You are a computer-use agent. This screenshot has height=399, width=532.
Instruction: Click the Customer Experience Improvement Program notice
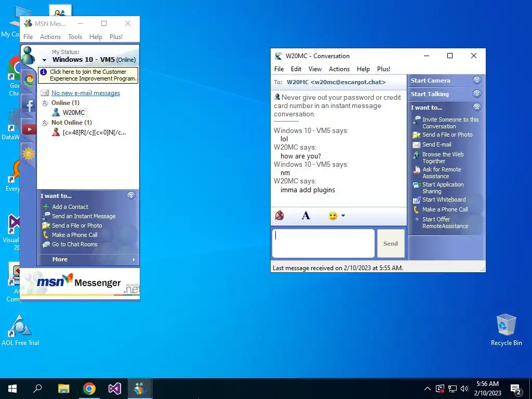point(88,75)
